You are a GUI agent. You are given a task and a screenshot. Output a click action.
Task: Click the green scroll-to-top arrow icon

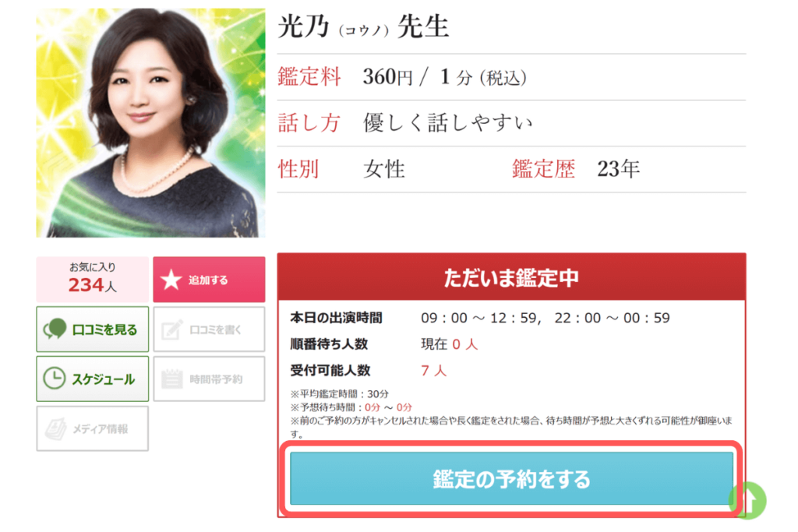point(748,501)
